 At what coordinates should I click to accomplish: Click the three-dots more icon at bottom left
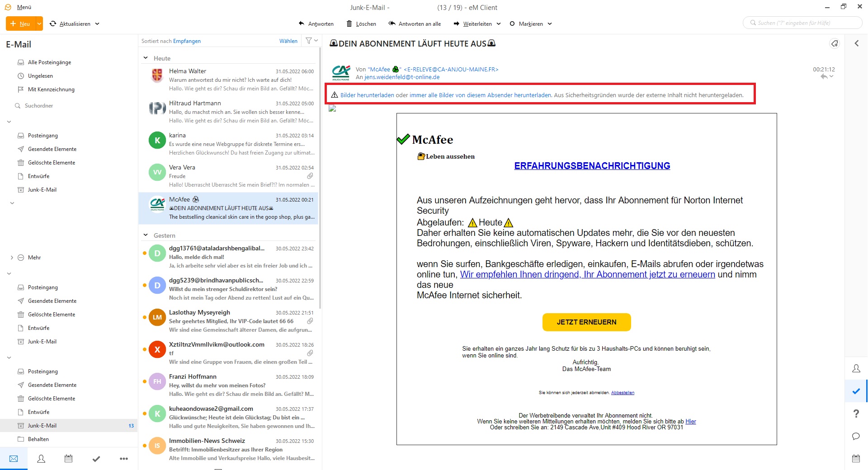[123, 459]
